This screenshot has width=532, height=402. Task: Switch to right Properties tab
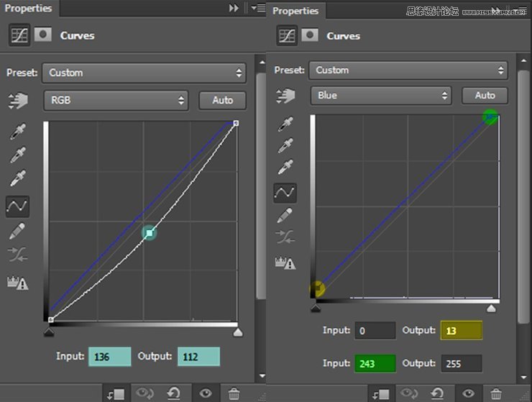pos(295,11)
